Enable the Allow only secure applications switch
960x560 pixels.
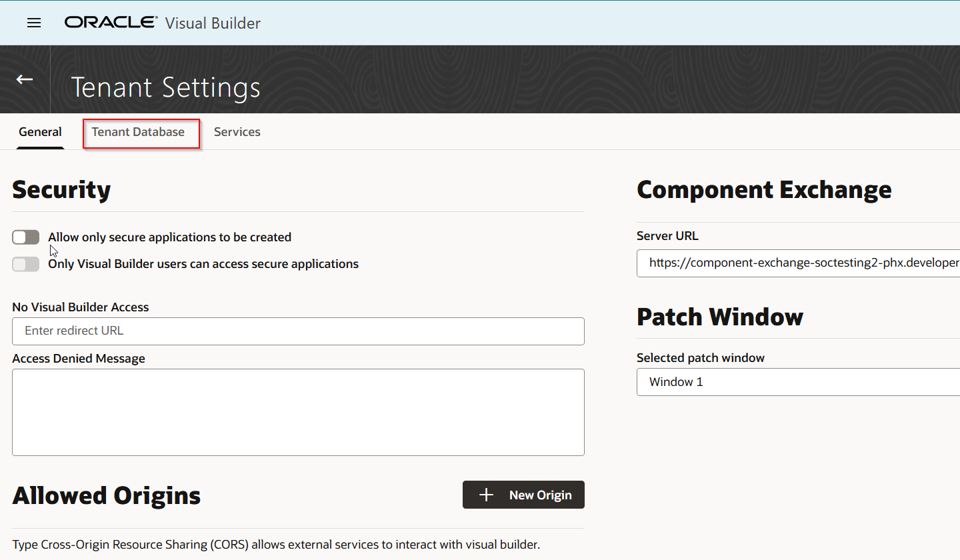pyautogui.click(x=26, y=237)
